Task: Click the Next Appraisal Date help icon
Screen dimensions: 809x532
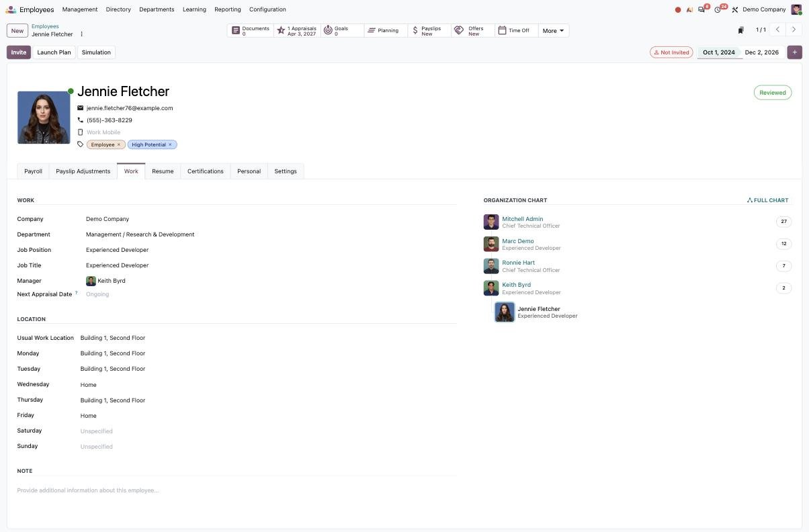Action: tap(76, 293)
